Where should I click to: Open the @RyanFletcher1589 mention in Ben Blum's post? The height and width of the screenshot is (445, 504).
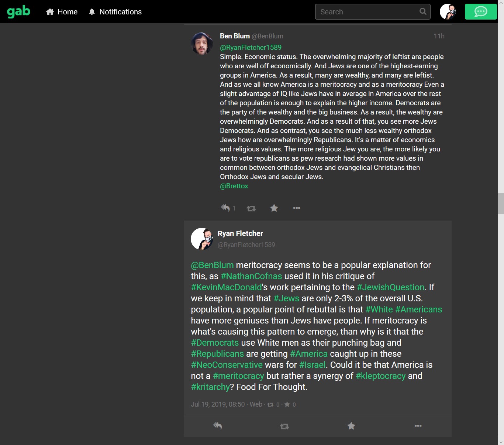coord(251,47)
